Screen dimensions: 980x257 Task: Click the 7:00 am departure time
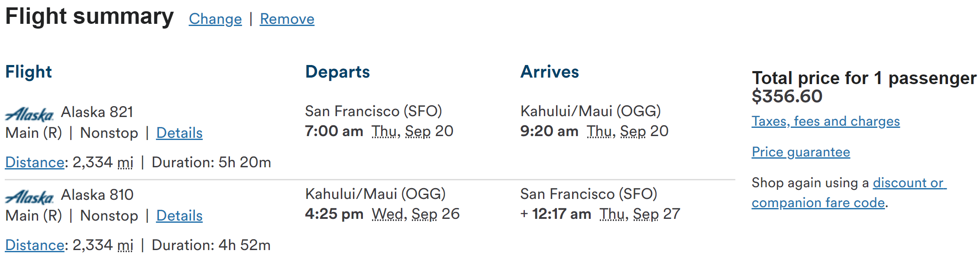(334, 131)
